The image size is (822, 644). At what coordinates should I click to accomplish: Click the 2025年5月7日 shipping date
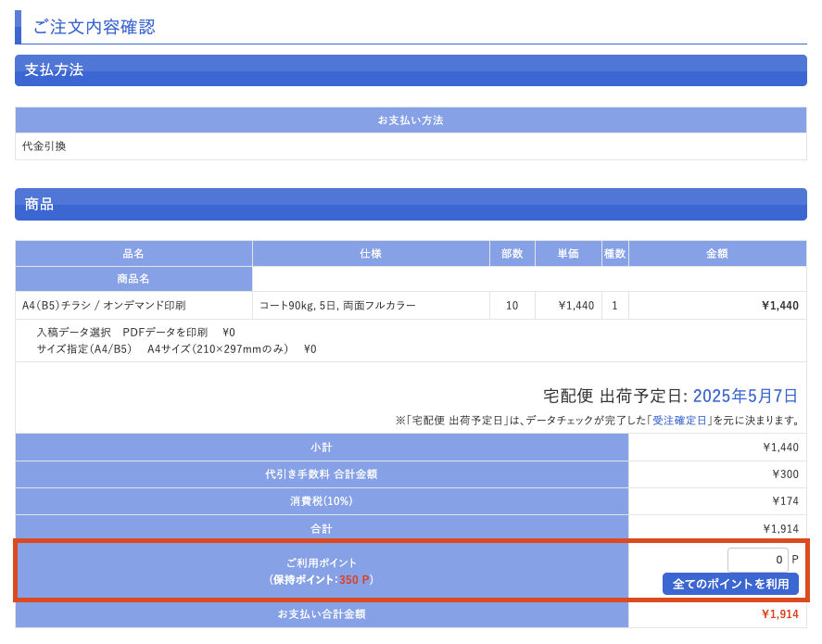pyautogui.click(x=745, y=396)
